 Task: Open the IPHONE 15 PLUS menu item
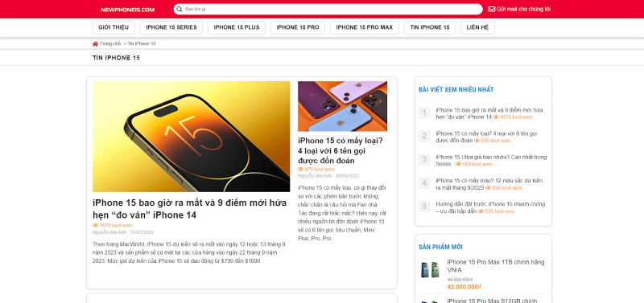[237, 27]
